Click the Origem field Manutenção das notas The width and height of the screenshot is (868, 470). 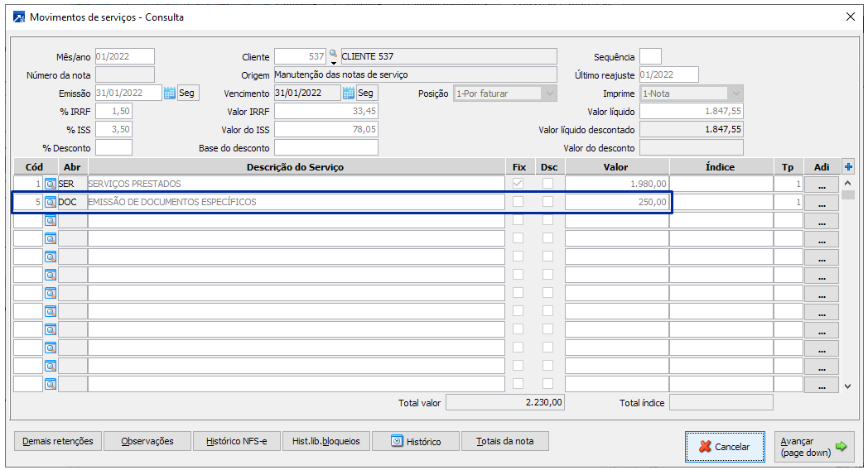coord(415,74)
